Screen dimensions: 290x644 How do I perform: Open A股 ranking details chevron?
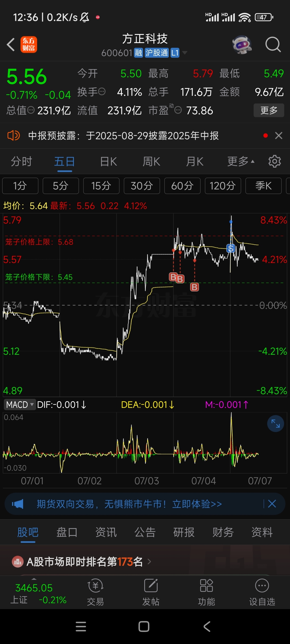(149, 561)
